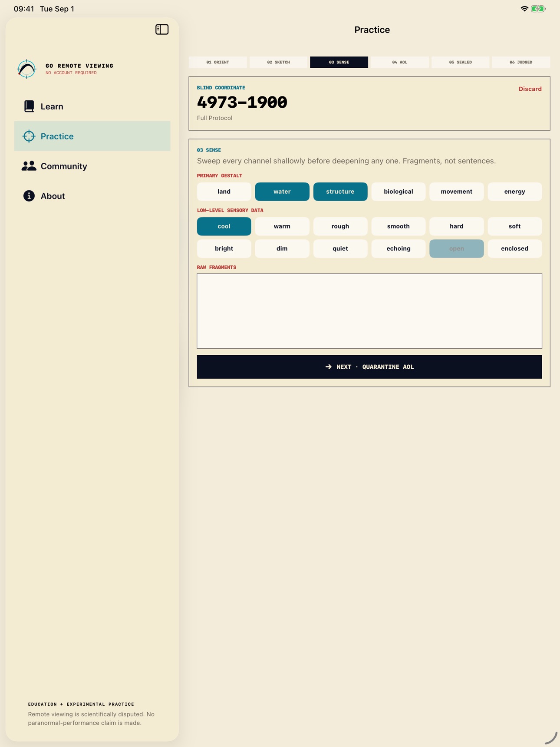This screenshot has height=747, width=560.
Task: Click the arrow icon in Next button
Action: [329, 367]
